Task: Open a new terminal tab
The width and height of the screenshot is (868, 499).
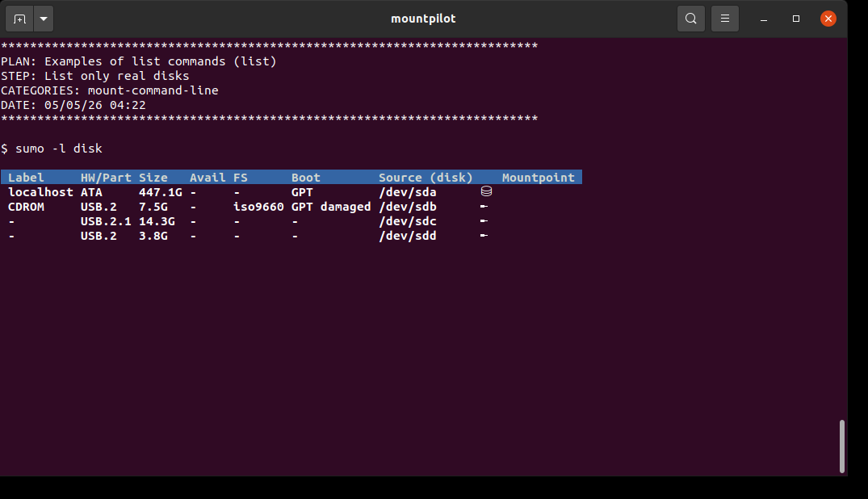Action: pos(19,19)
